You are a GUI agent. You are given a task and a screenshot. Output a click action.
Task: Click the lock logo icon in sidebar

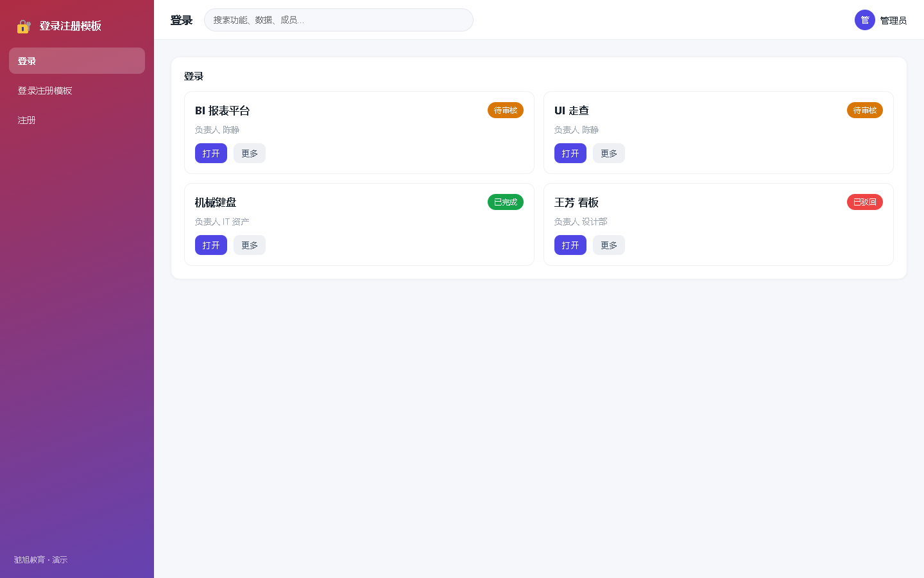pyautogui.click(x=24, y=26)
